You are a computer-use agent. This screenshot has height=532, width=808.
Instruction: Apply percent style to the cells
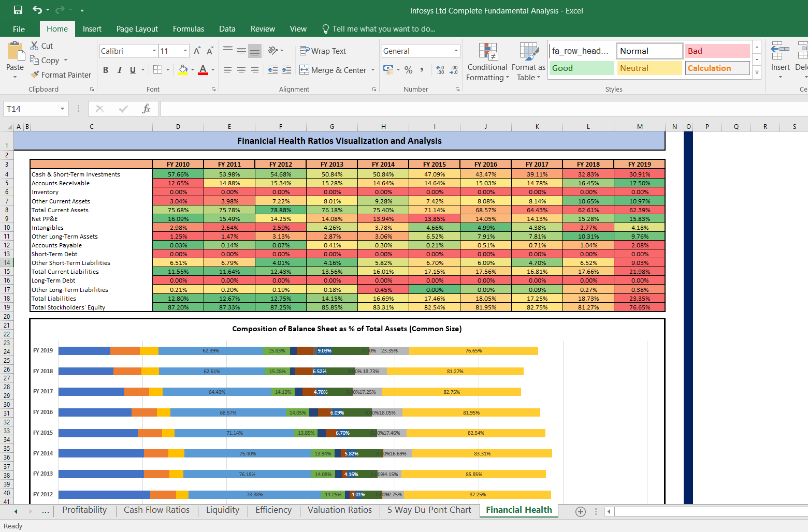(x=409, y=70)
